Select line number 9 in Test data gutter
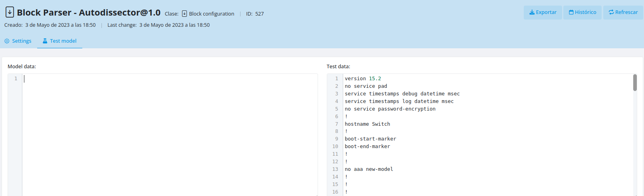The width and height of the screenshot is (644, 196). pos(336,139)
